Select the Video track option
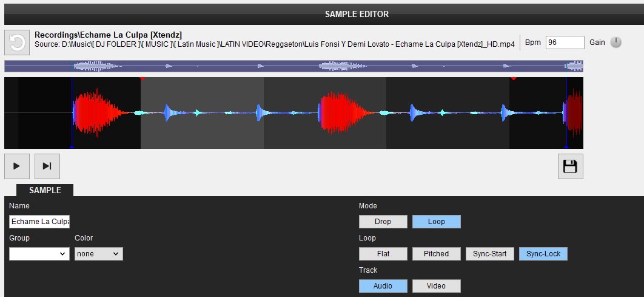Screen dimensions: 644x297 pyautogui.click(x=436, y=286)
